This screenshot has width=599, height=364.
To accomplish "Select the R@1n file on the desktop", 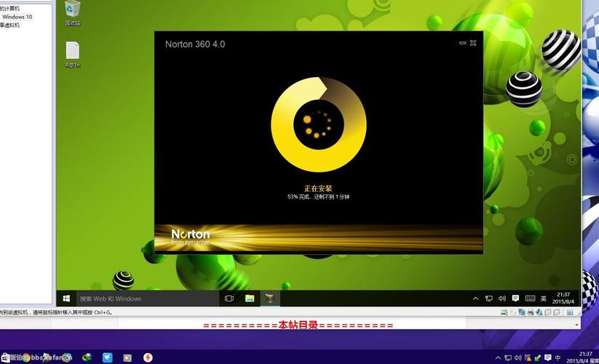I will [72, 55].
